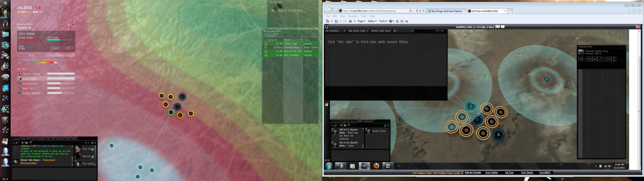Switch to the Scan tab
The height and width of the screenshot is (181, 644).
click(x=61, y=55)
